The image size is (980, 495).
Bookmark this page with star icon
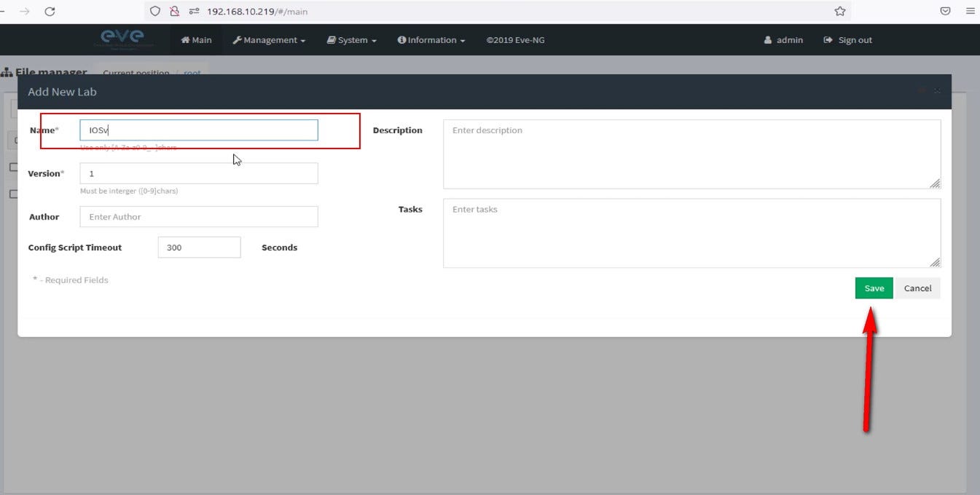pos(839,12)
